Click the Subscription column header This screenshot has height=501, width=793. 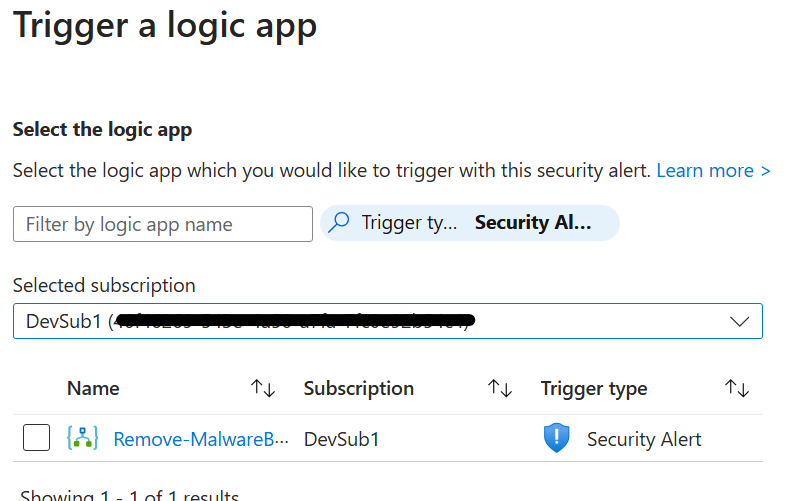[x=359, y=388]
